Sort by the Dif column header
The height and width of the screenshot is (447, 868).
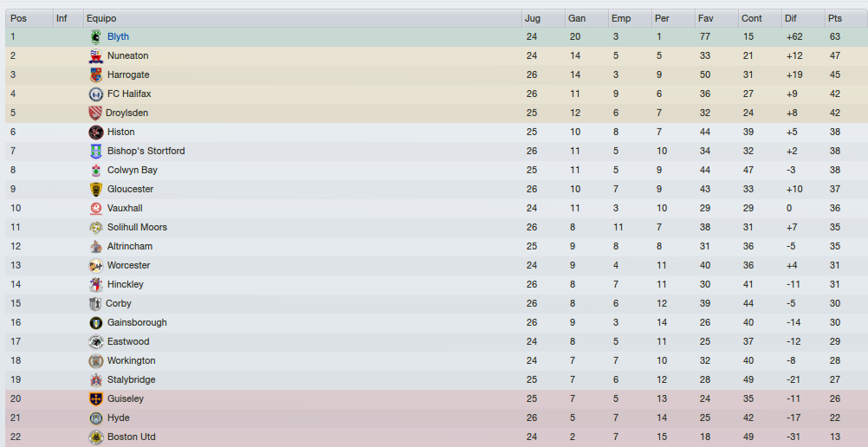803,18
